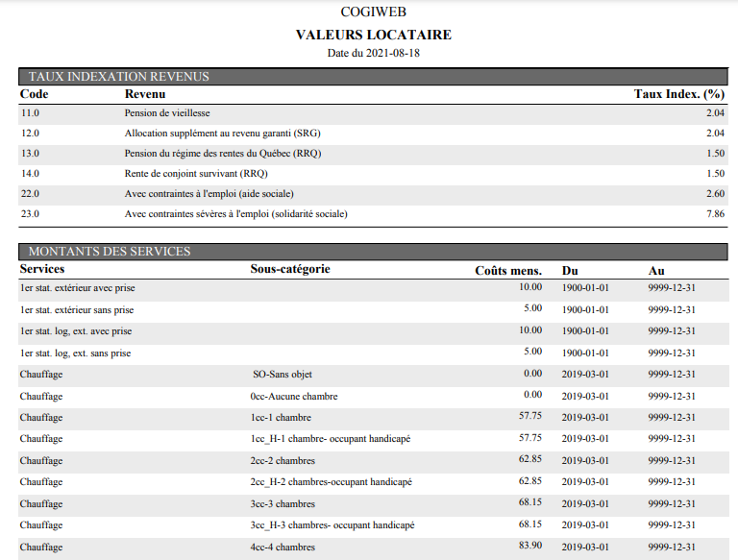Image resolution: width=738 pixels, height=560 pixels.
Task: Click the Au date column header
Action: tap(656, 270)
